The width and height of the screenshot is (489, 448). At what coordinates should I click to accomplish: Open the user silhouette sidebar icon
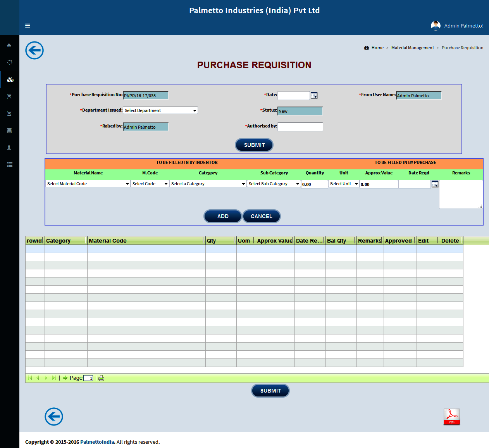point(9,148)
